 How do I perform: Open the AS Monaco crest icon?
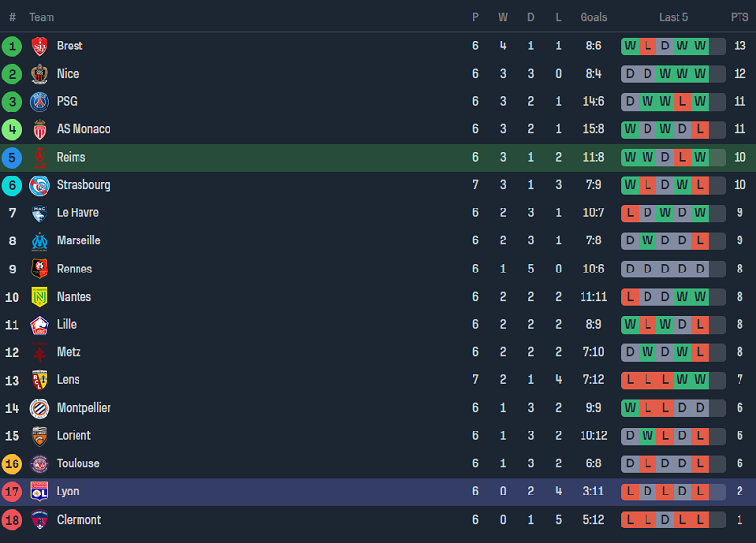(x=40, y=130)
